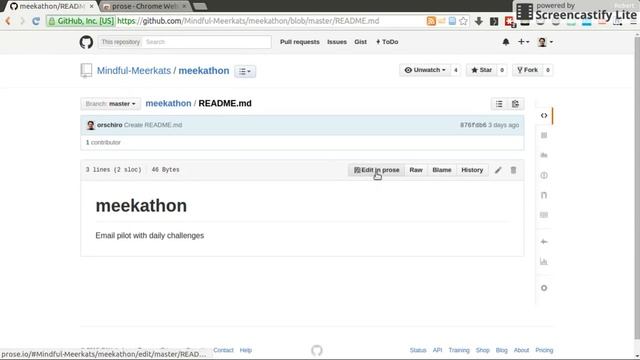This screenshot has width=640, height=360.
Task: Select the meekathon README browser tab
Action: pos(51,6)
